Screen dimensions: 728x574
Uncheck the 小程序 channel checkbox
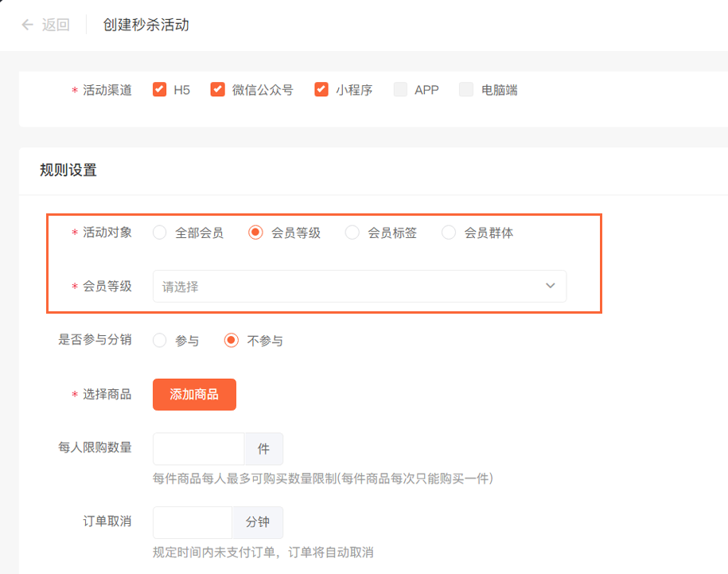pyautogui.click(x=321, y=90)
